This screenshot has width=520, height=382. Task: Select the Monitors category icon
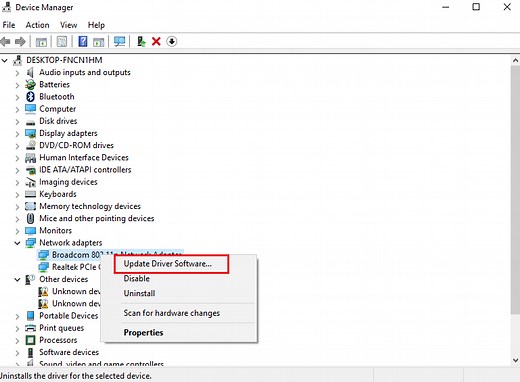[x=30, y=231]
